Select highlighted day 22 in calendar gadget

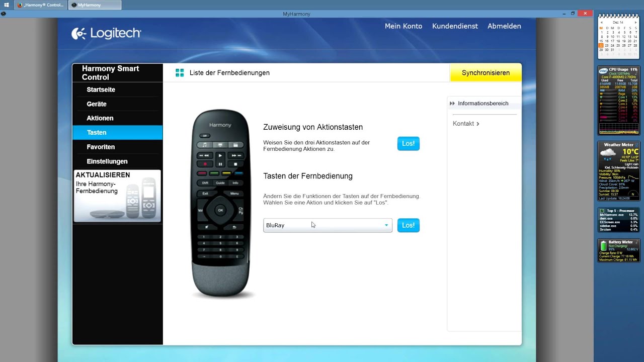601,45
